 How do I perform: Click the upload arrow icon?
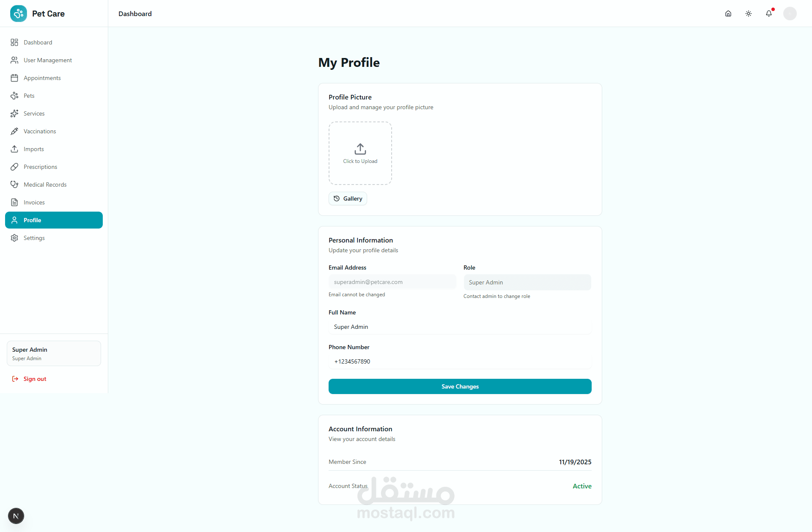pyautogui.click(x=360, y=149)
